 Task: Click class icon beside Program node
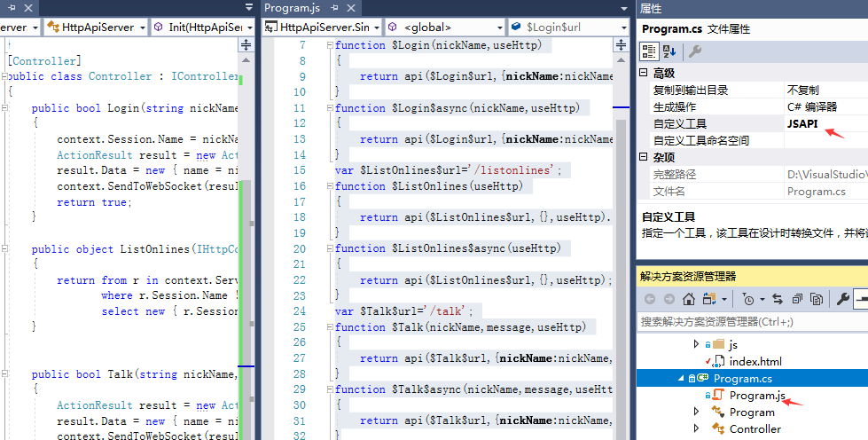[718, 412]
